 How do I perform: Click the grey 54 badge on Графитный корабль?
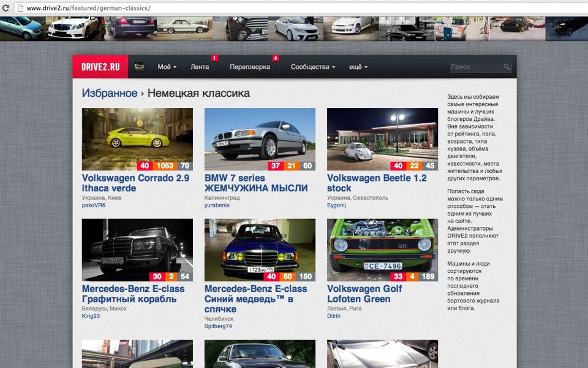click(x=185, y=277)
